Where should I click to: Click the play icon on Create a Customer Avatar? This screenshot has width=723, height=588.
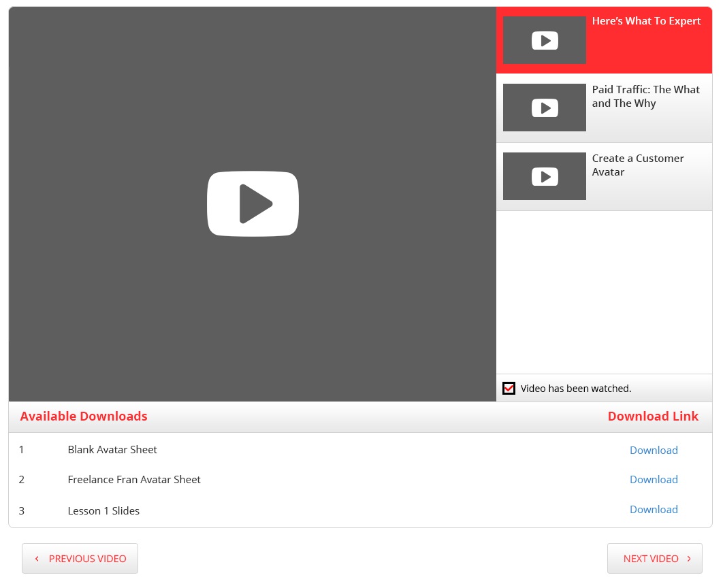(544, 176)
